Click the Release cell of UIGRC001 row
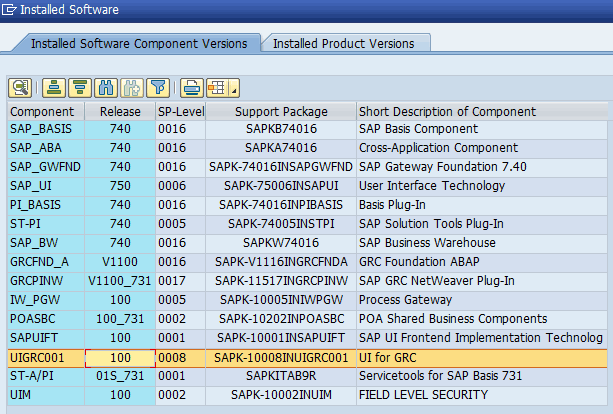The height and width of the screenshot is (414, 613). [x=120, y=358]
